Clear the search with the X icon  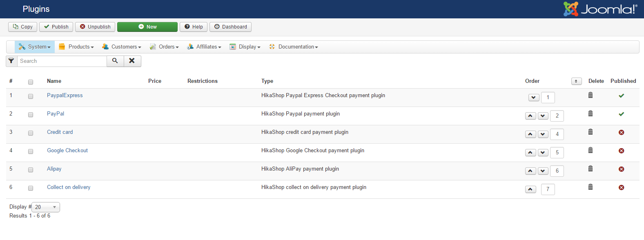coord(132,61)
